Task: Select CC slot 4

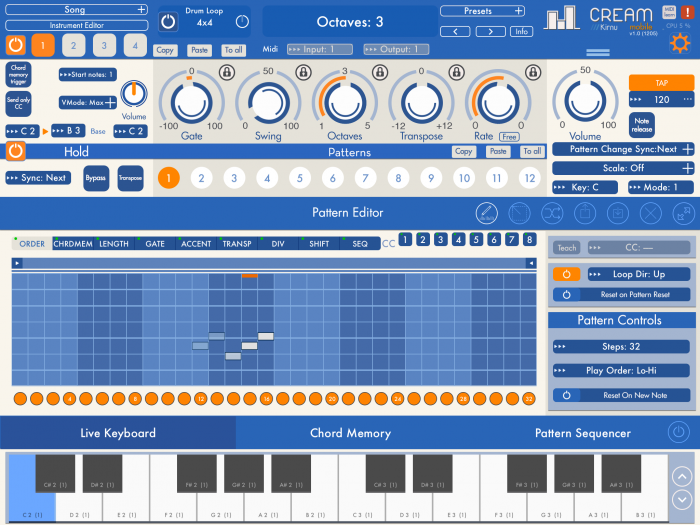Action: point(458,240)
